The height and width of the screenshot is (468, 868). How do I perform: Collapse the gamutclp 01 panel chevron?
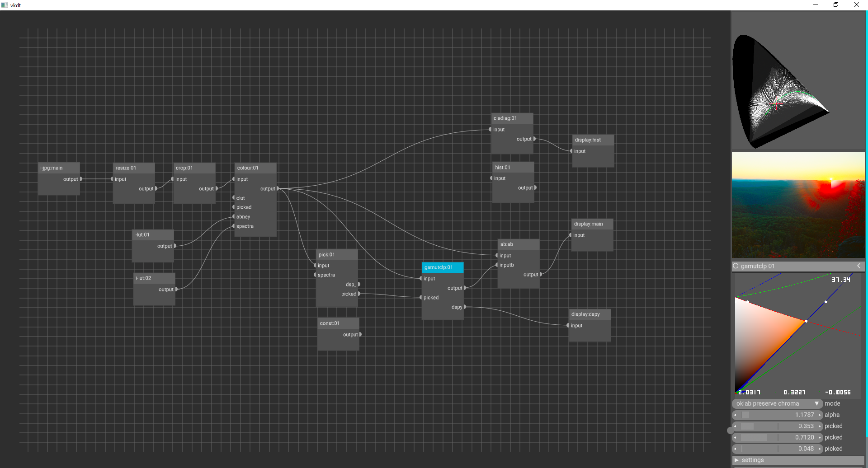[x=859, y=266]
